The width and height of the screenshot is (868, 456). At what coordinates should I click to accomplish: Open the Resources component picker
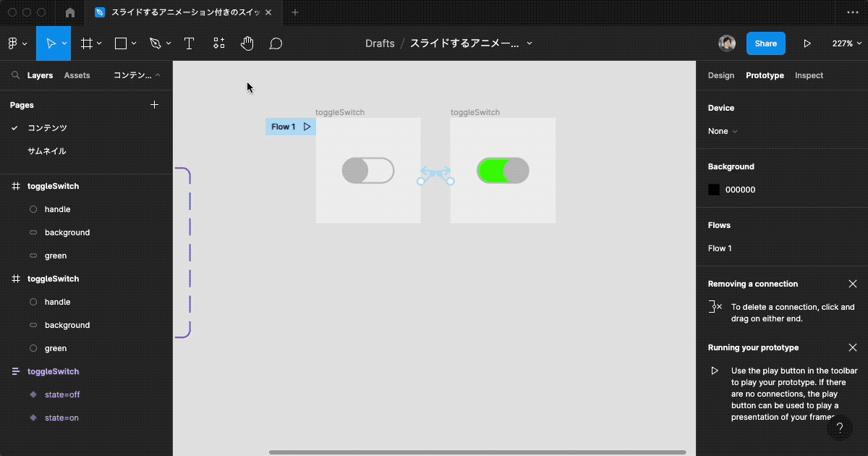[x=218, y=43]
